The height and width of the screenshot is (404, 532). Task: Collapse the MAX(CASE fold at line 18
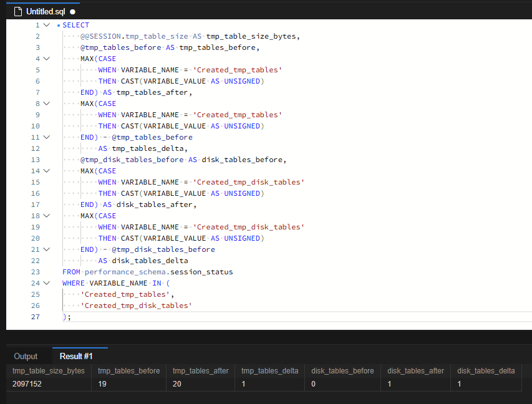point(47,216)
